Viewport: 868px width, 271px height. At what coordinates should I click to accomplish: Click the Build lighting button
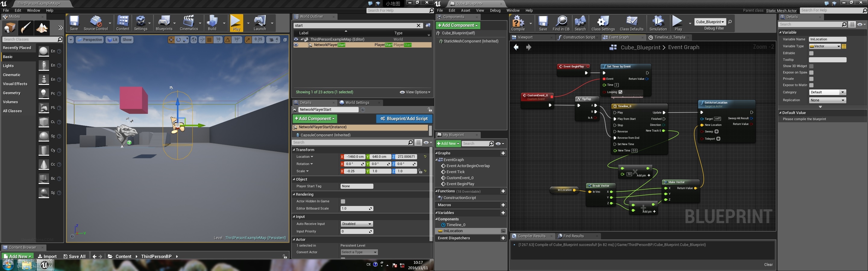click(x=212, y=23)
